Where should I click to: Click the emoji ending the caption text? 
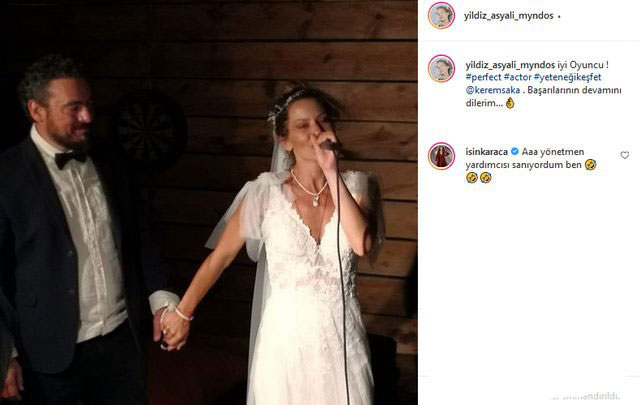(x=510, y=103)
